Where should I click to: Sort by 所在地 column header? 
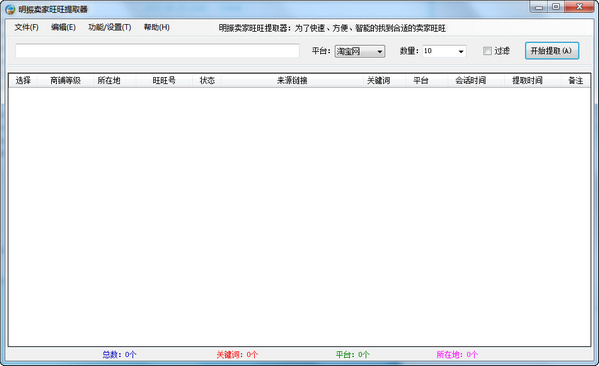[x=109, y=80]
